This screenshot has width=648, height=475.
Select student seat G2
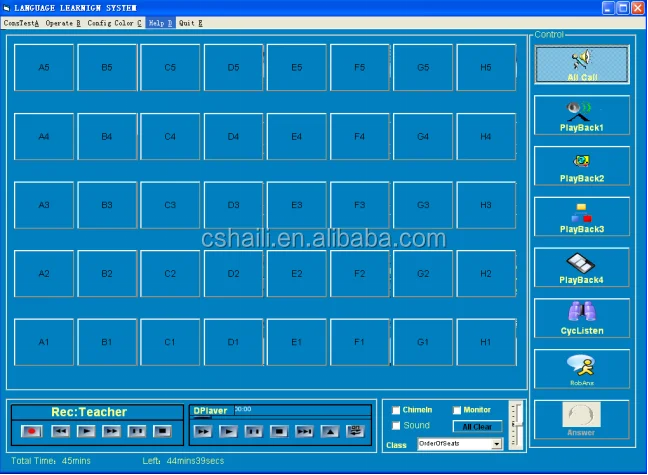point(423,274)
